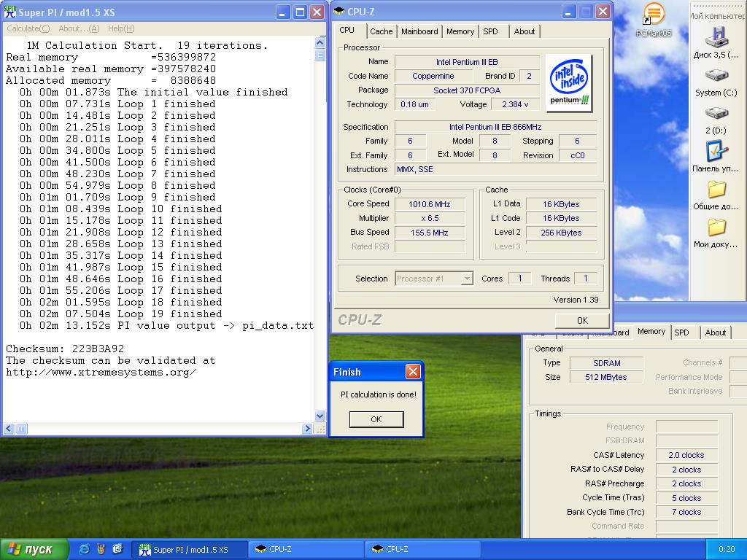
Task: Click Super PI vertical scrollbar up arrow
Action: [320, 42]
